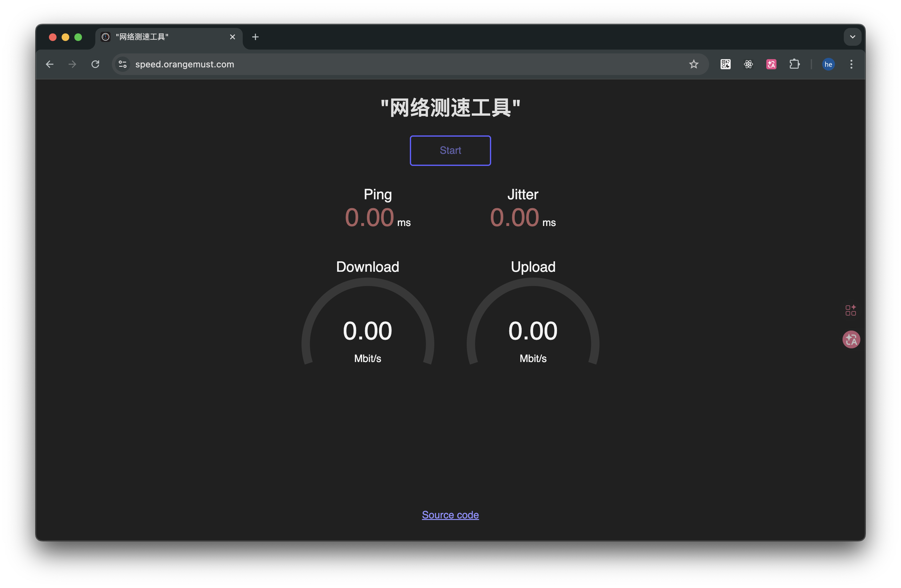Screen dimensions: 901x588
Task: Open the tab list chevron at top right
Action: (852, 37)
